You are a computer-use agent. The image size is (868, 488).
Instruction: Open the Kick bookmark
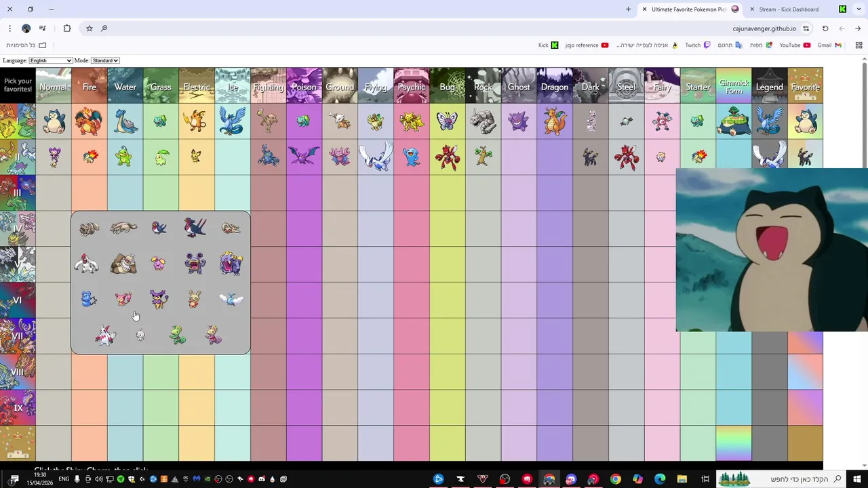click(x=549, y=45)
